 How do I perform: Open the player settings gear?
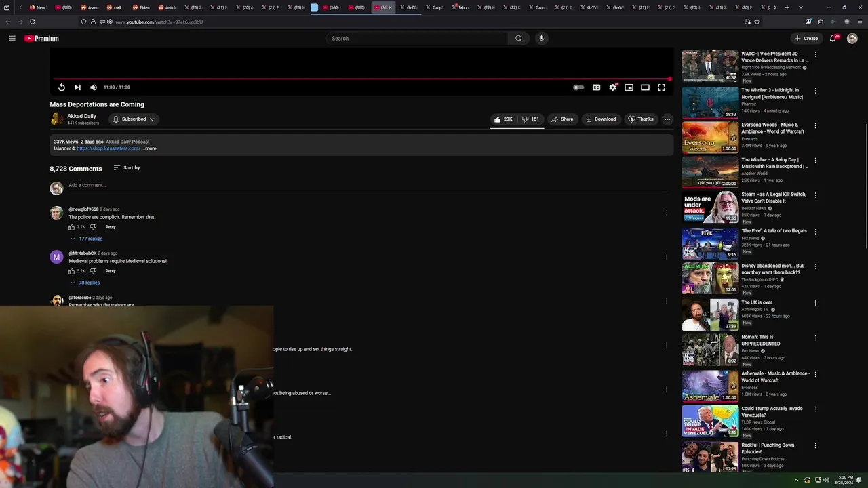pyautogui.click(x=613, y=87)
